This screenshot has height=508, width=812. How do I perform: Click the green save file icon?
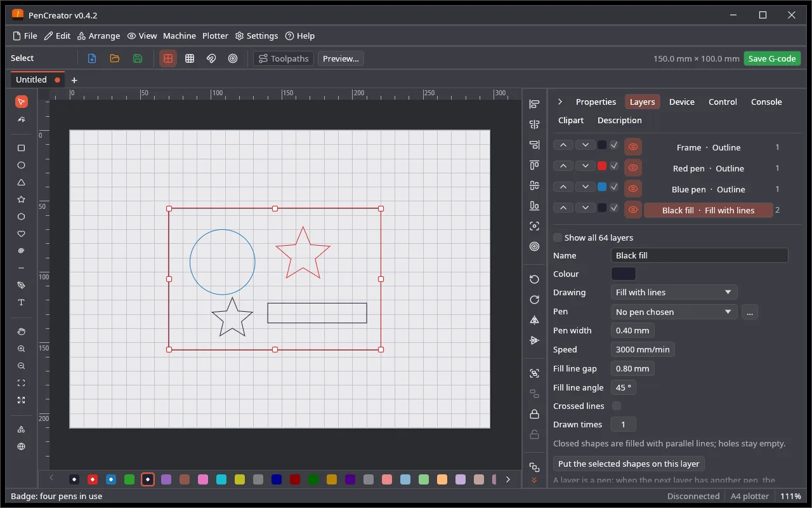coord(138,58)
